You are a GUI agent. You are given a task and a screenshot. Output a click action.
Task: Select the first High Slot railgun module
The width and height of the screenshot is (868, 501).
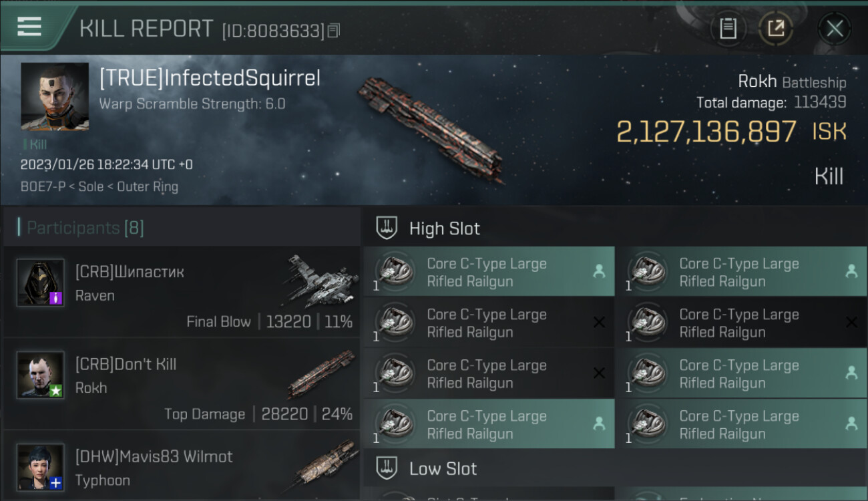coord(488,272)
